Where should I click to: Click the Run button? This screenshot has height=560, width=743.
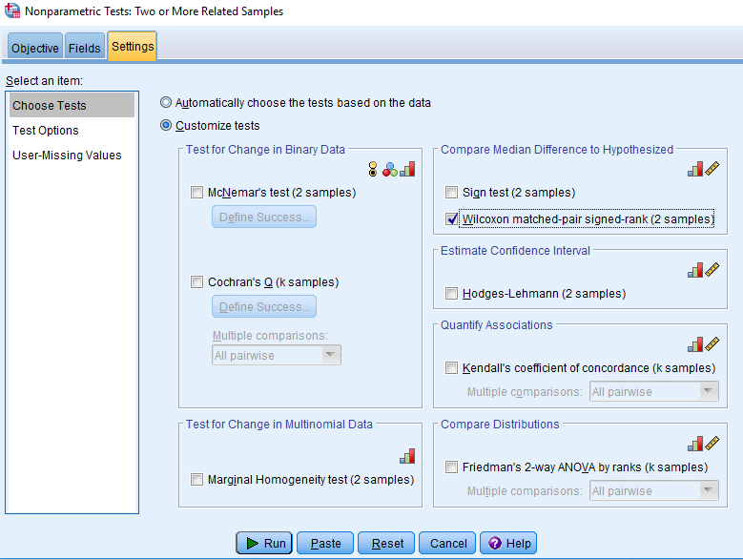(264, 543)
